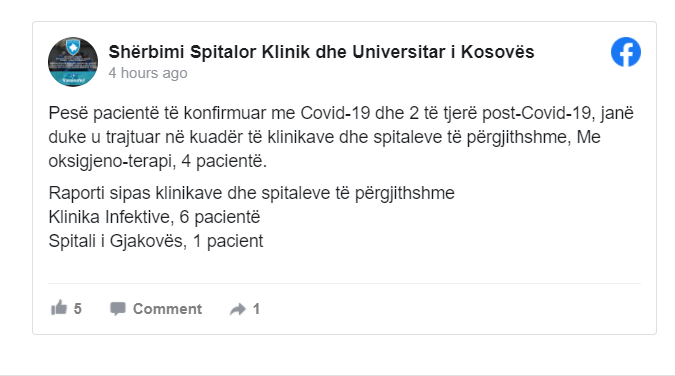The image size is (675, 376).
Task: Click the 'Klinika Infektive, 6 pacientë' line
Action: point(154,217)
